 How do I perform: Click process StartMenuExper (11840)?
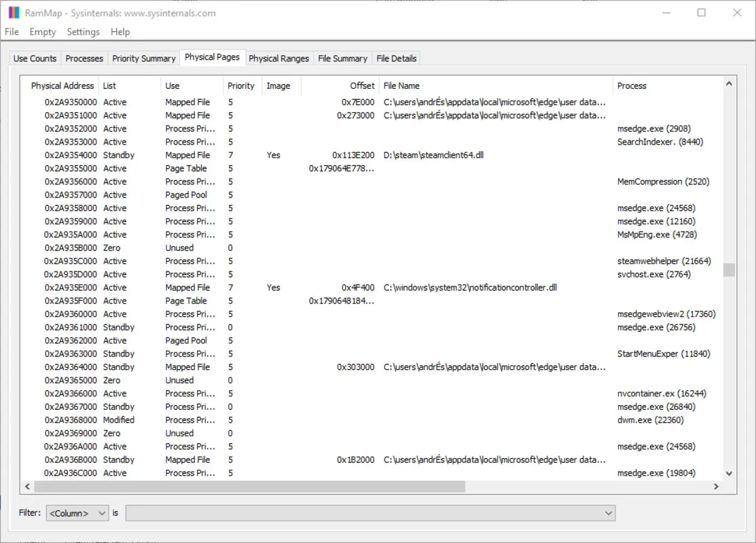tap(664, 354)
